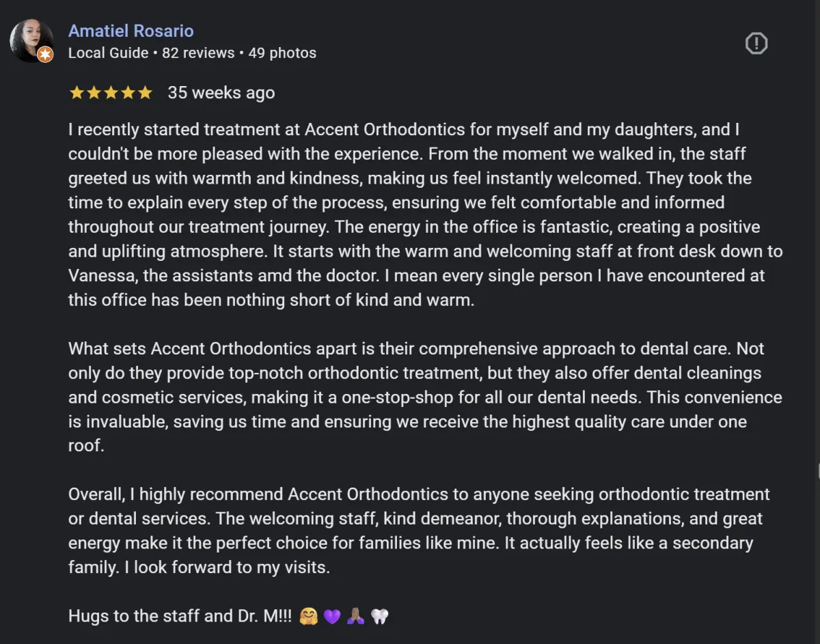Screen dimensions: 820x644
Task: Select the fifth yellow rating star
Action: tap(145, 93)
